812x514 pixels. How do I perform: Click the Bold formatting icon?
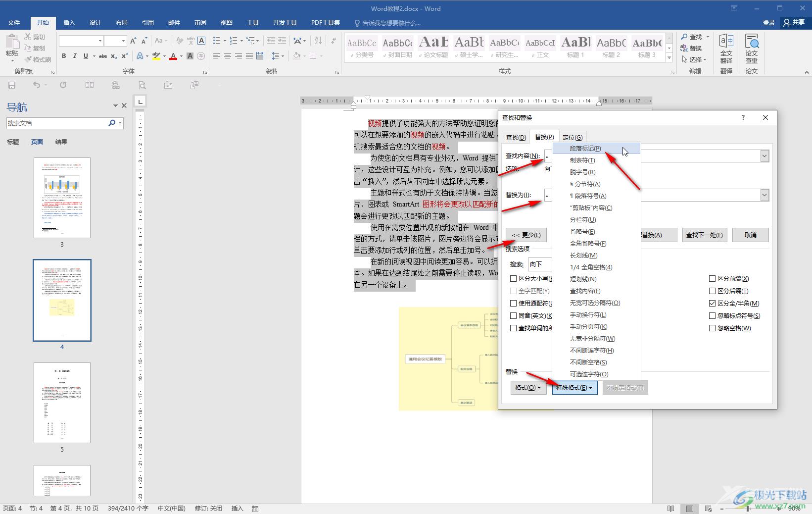[64, 56]
